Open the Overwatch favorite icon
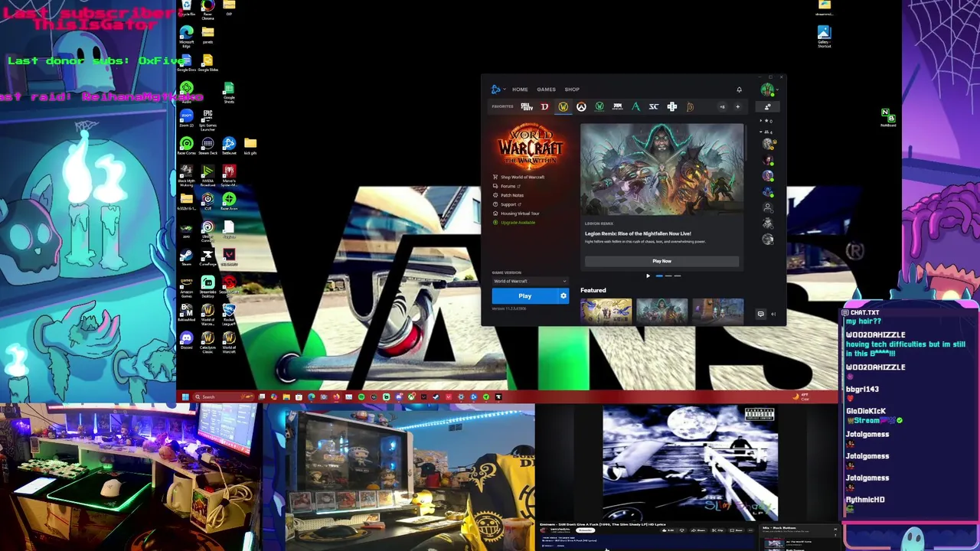 (581, 106)
